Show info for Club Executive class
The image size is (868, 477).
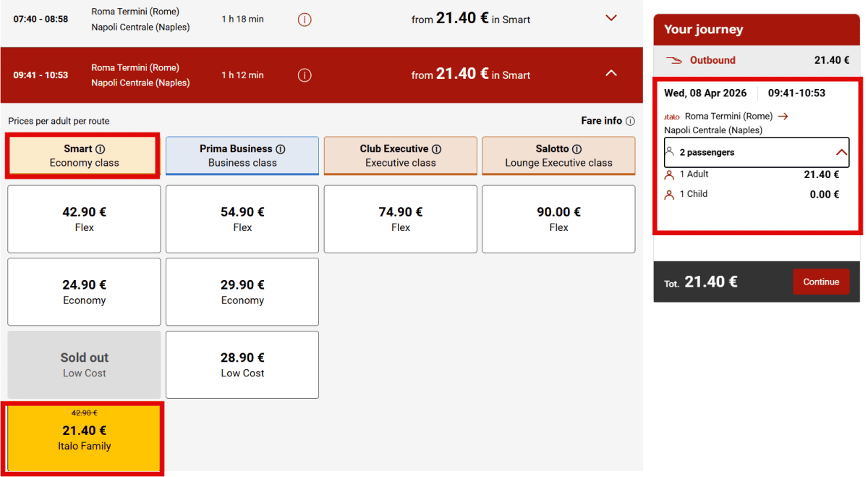436,149
